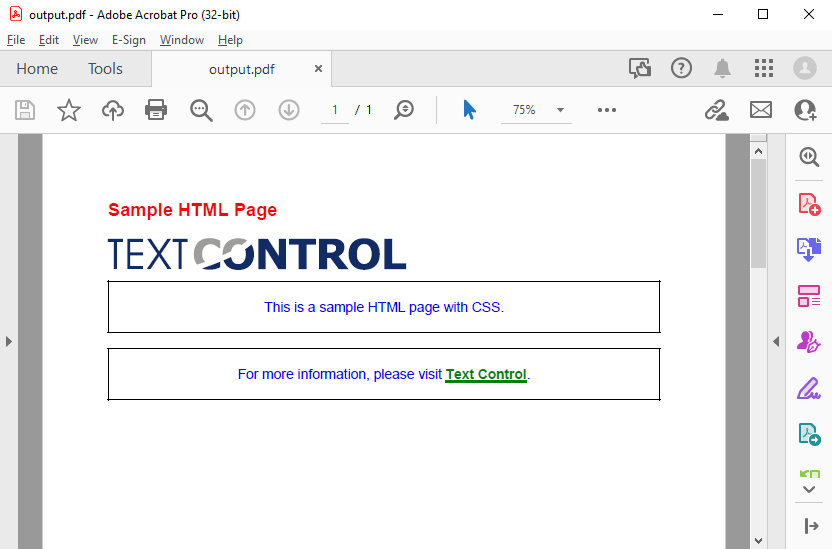Go to previous page arrow
The width and height of the screenshot is (832, 549).
245,110
